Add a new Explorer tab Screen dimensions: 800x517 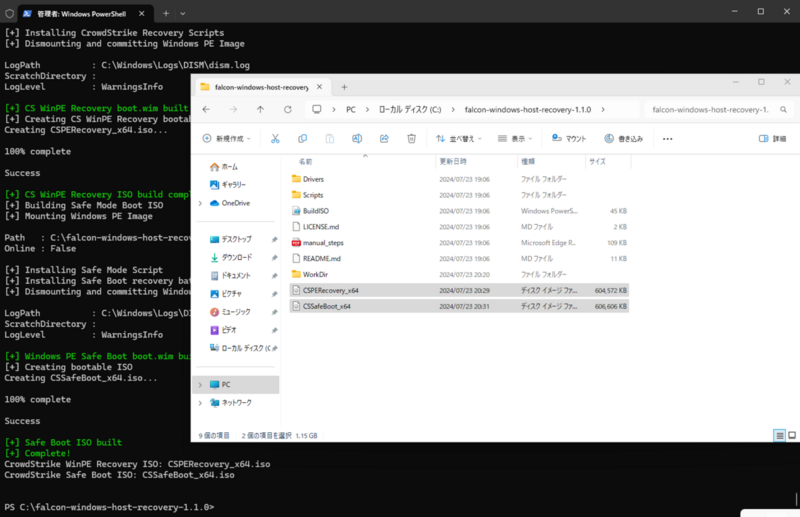(x=344, y=87)
